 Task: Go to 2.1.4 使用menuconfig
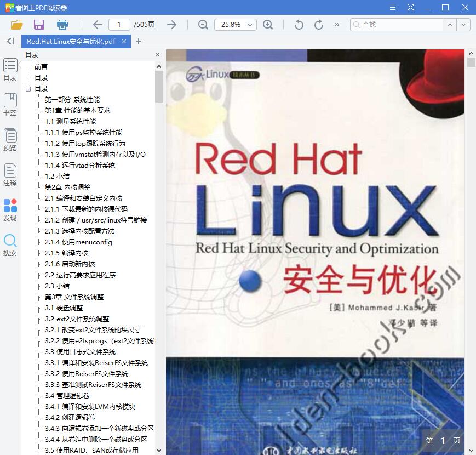(x=78, y=242)
